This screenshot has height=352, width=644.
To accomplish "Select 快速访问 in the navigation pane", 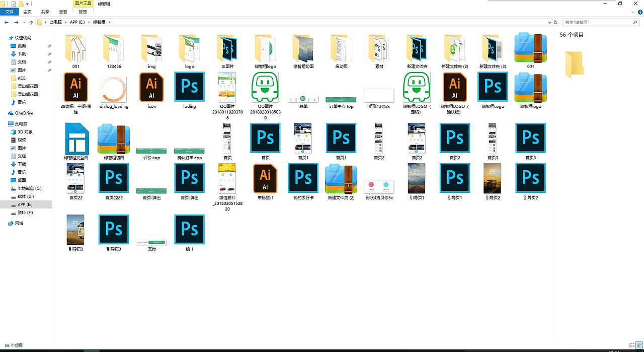I will 19,38.
